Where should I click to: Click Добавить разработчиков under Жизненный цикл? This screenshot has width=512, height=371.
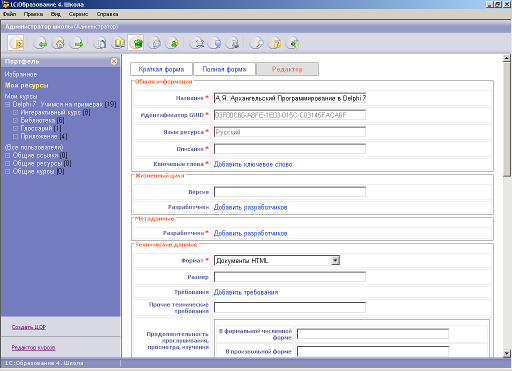250,207
